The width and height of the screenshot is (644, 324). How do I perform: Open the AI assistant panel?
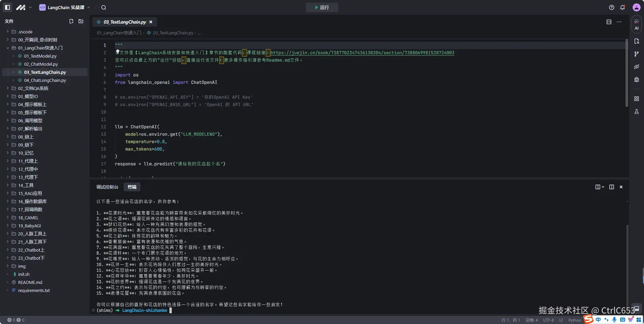click(x=636, y=24)
